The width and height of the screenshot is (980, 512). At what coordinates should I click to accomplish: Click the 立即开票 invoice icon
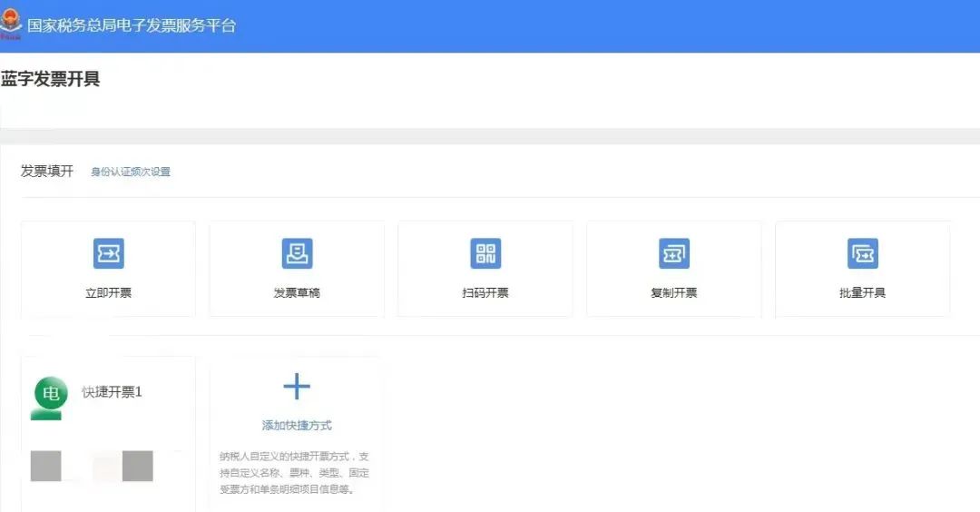108,254
